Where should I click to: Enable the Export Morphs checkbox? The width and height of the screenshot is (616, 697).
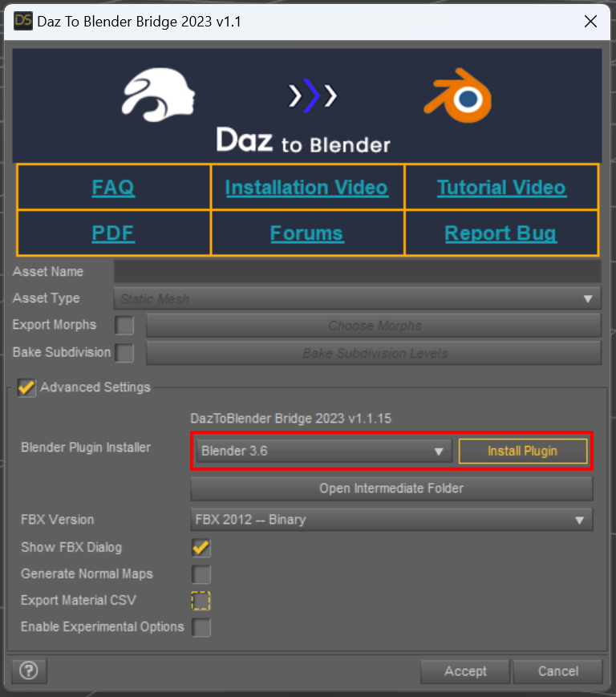click(x=124, y=326)
